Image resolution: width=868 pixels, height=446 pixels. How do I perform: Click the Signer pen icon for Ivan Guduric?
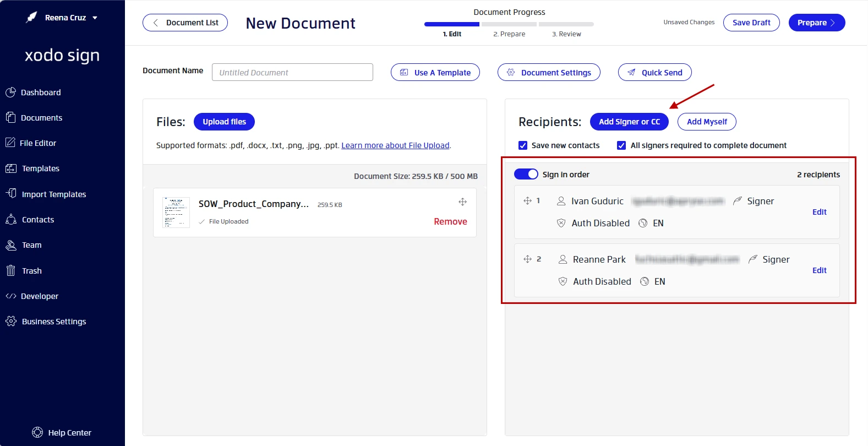[x=737, y=201]
